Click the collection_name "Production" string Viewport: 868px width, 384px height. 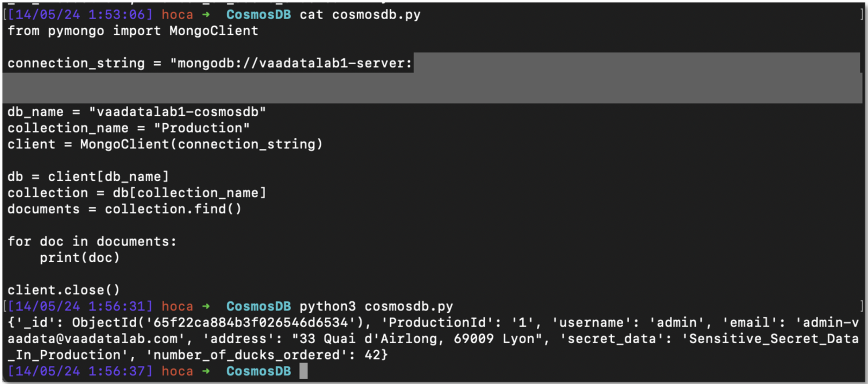pyautogui.click(x=202, y=128)
